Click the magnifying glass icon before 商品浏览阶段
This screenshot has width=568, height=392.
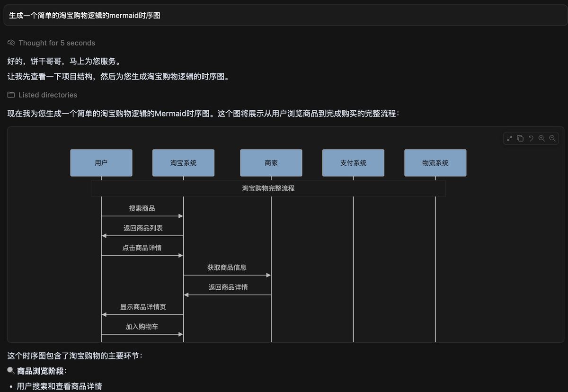pos(10,371)
